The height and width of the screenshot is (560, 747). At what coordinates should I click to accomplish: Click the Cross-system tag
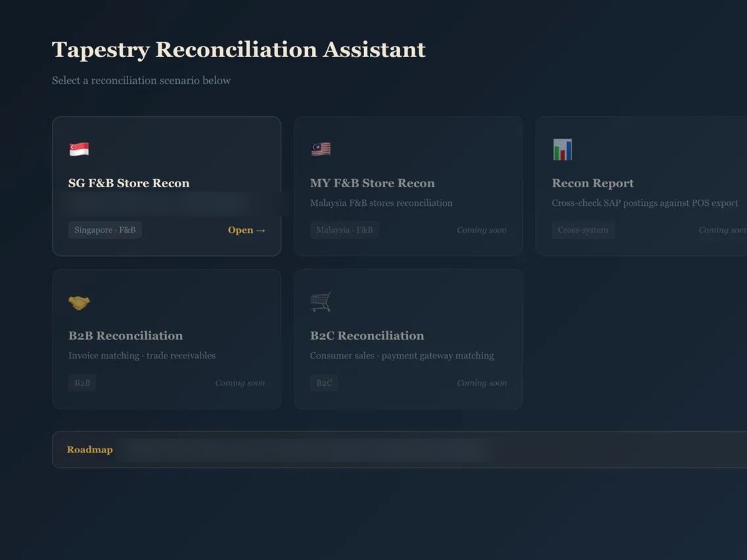583,230
